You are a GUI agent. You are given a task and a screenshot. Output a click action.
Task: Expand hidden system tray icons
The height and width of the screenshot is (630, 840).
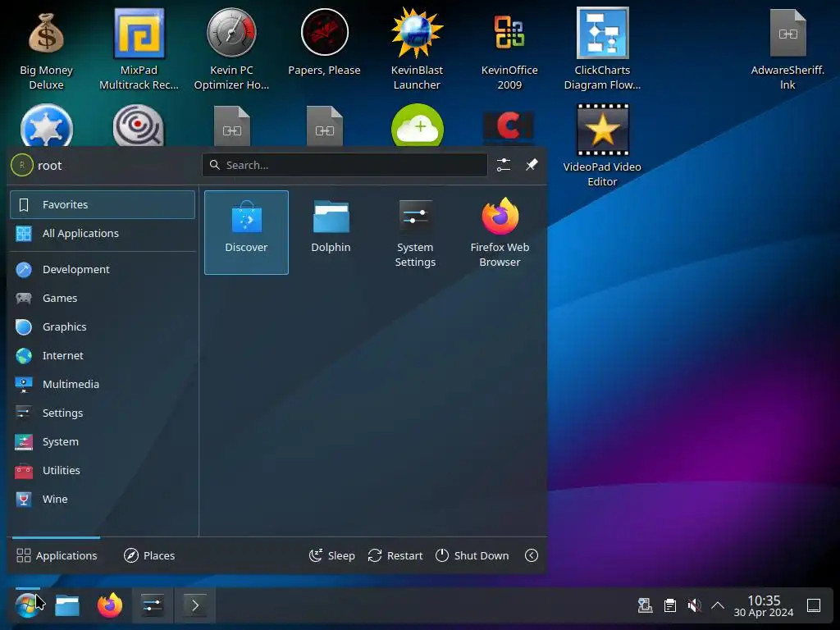(x=718, y=606)
